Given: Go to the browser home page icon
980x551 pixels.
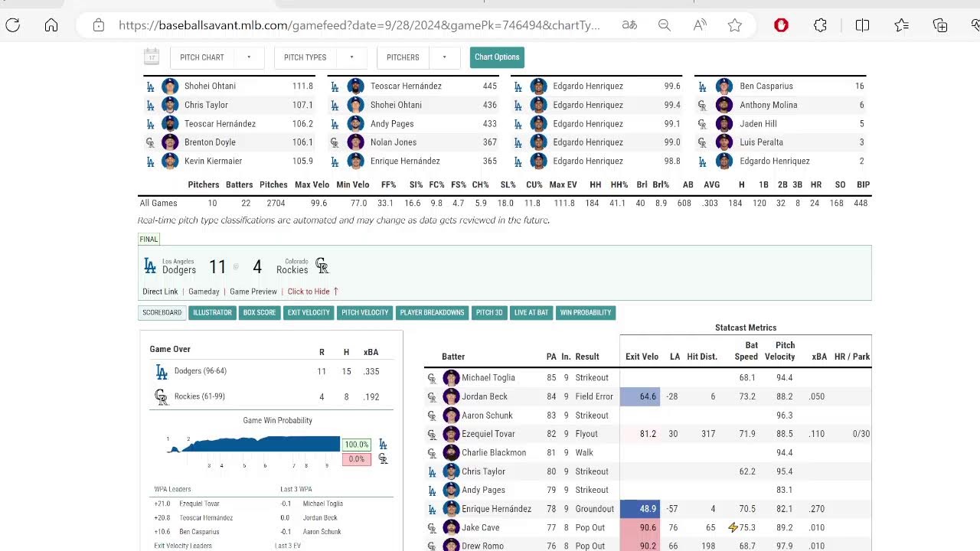Looking at the screenshot, I should 51,25.
